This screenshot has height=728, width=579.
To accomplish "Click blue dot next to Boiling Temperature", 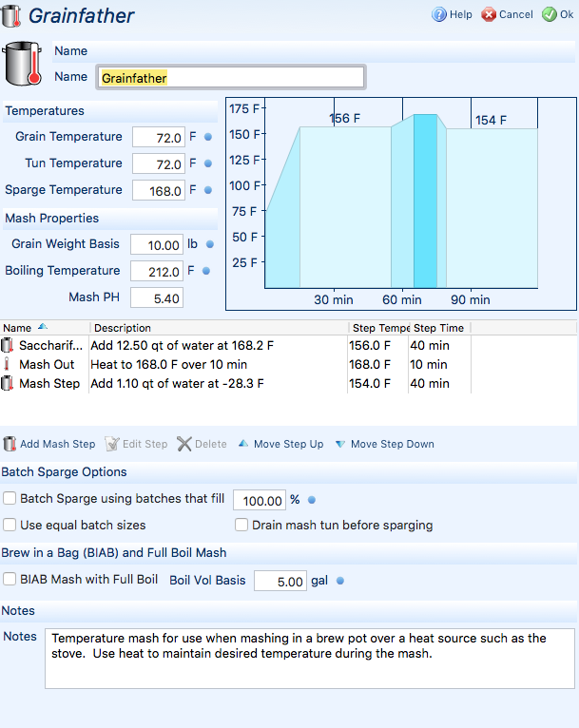I will click(206, 271).
